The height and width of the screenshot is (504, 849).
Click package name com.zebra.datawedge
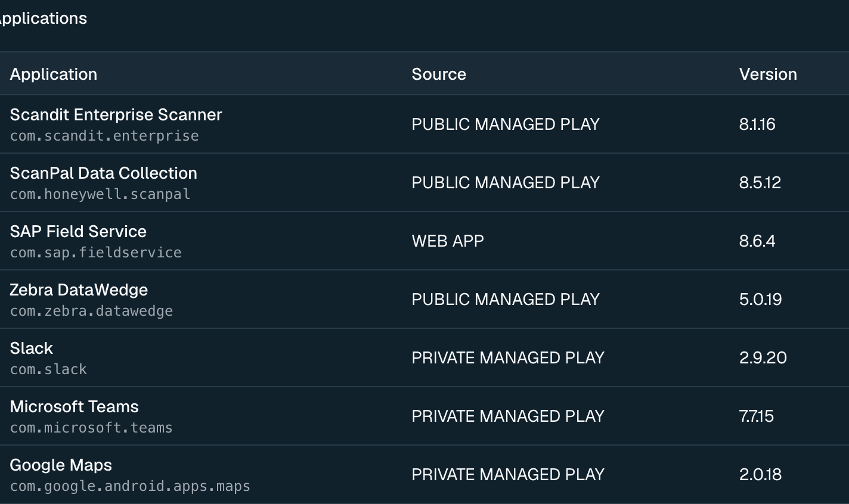click(91, 311)
